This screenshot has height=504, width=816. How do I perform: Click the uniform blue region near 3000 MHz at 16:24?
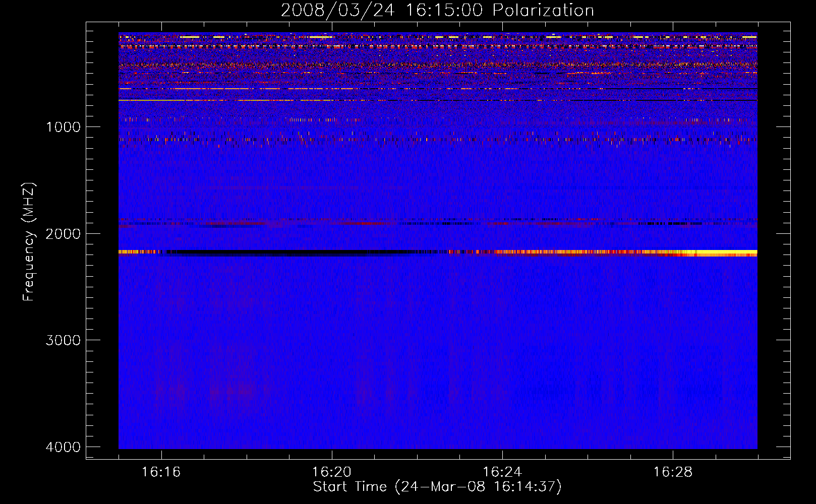point(502,340)
